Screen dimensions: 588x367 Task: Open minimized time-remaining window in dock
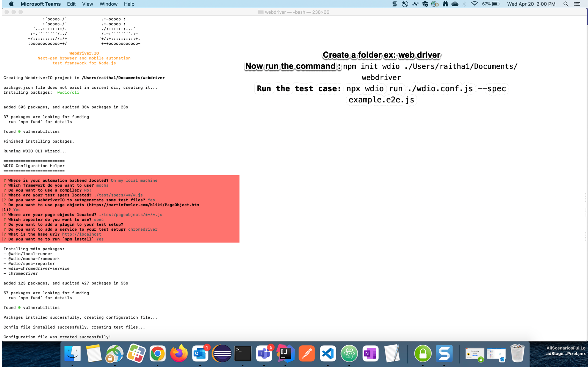(x=475, y=354)
